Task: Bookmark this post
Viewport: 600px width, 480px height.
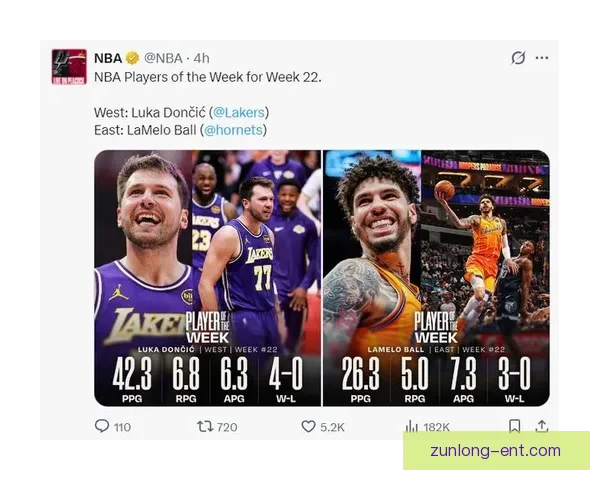Action: pyautogui.click(x=514, y=426)
